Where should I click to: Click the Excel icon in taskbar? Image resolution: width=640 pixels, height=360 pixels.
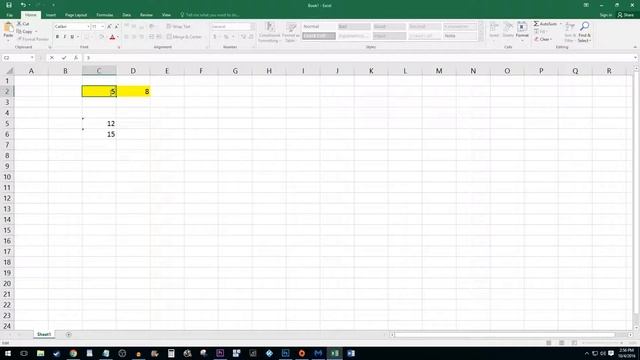click(334, 353)
